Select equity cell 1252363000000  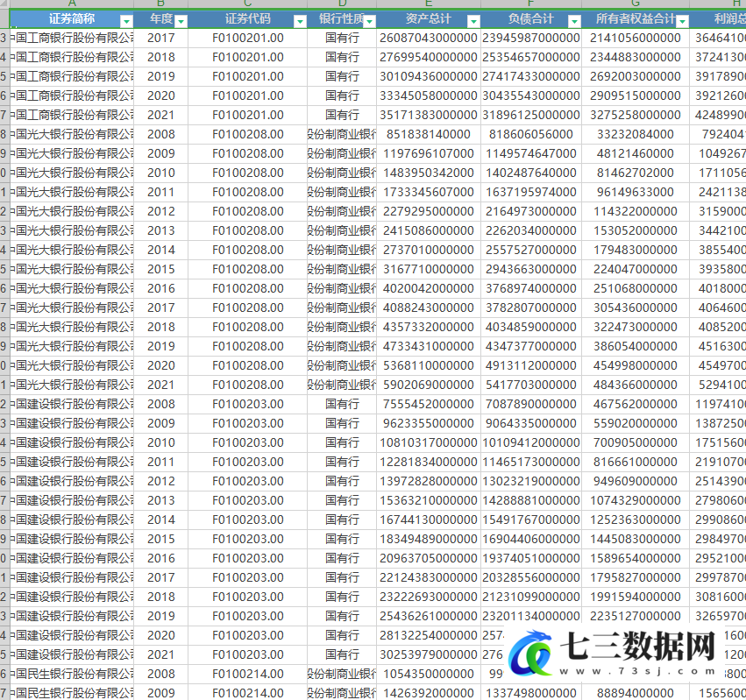point(636,520)
